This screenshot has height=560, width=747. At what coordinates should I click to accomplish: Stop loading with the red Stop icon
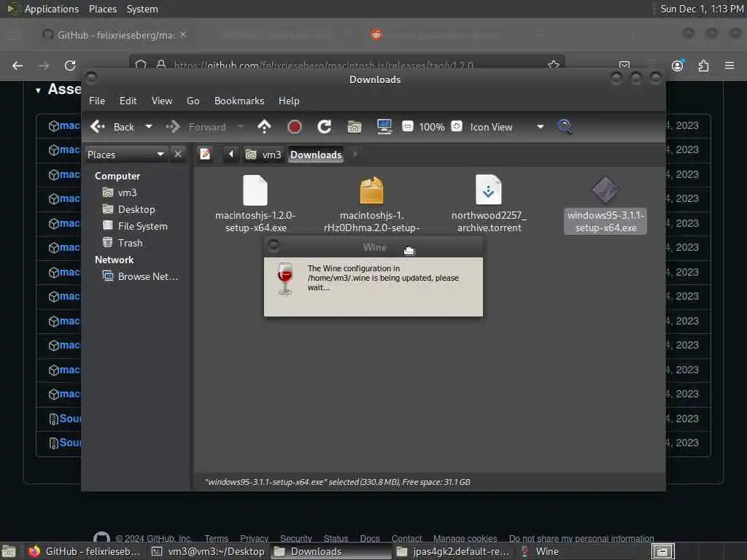click(x=295, y=127)
